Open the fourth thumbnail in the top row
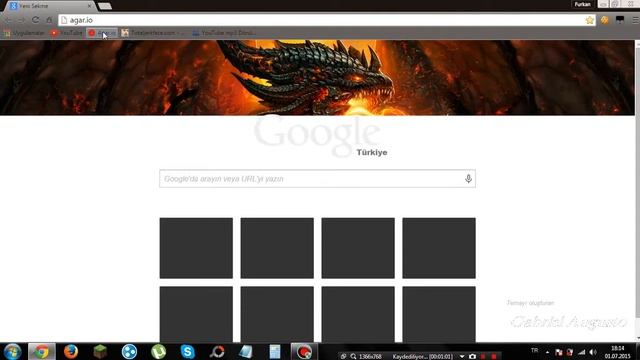Screen dimensions: 640x360 [439, 248]
